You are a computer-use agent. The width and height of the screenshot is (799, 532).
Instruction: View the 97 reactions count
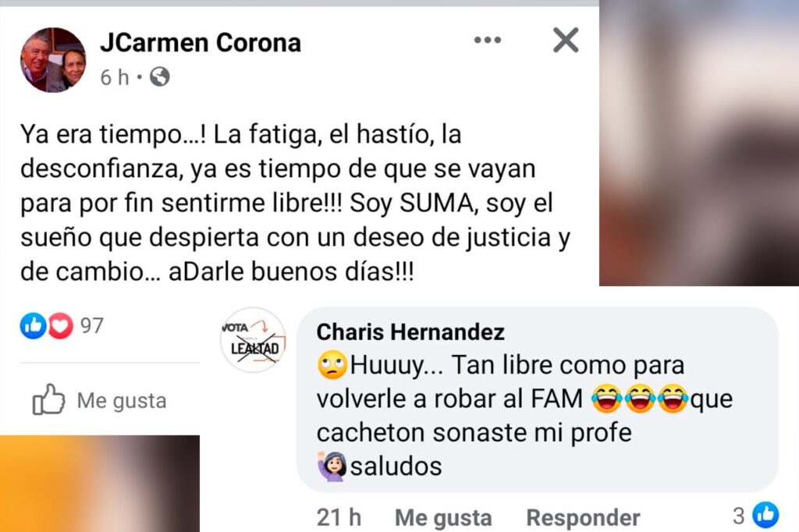pyautogui.click(x=92, y=325)
